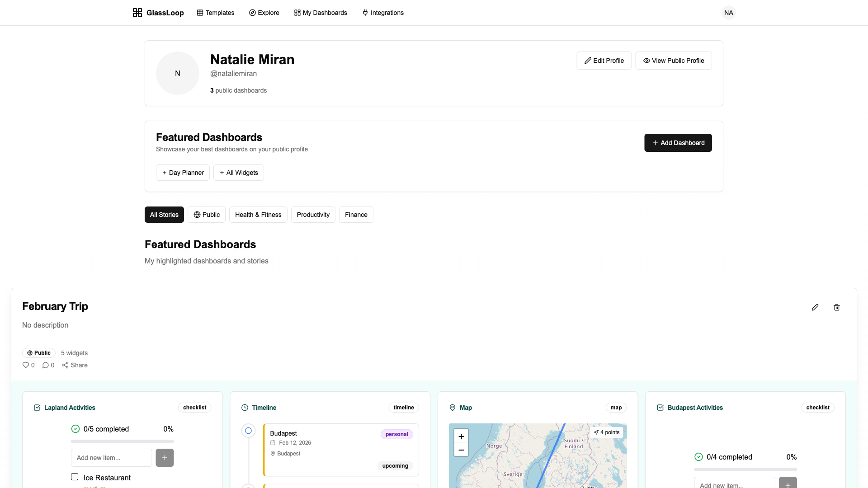Viewport: 868px width, 488px height.
Task: Click the 4 points map badge
Action: [607, 432]
